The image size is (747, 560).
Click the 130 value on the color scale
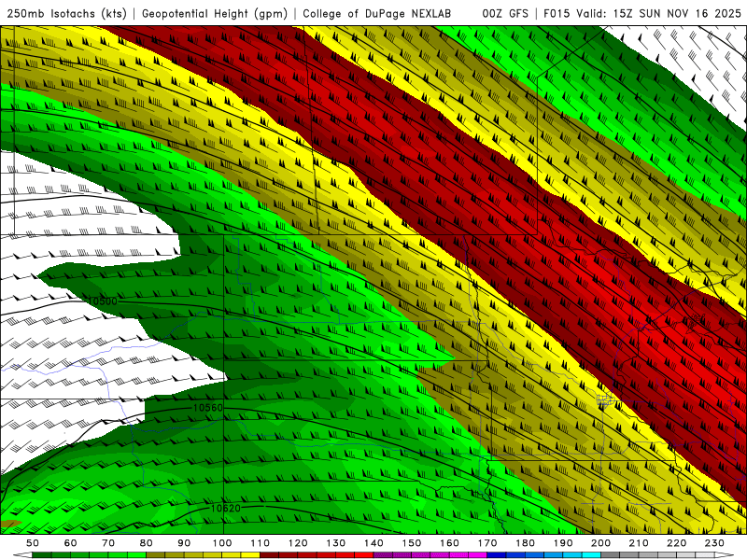click(335, 543)
